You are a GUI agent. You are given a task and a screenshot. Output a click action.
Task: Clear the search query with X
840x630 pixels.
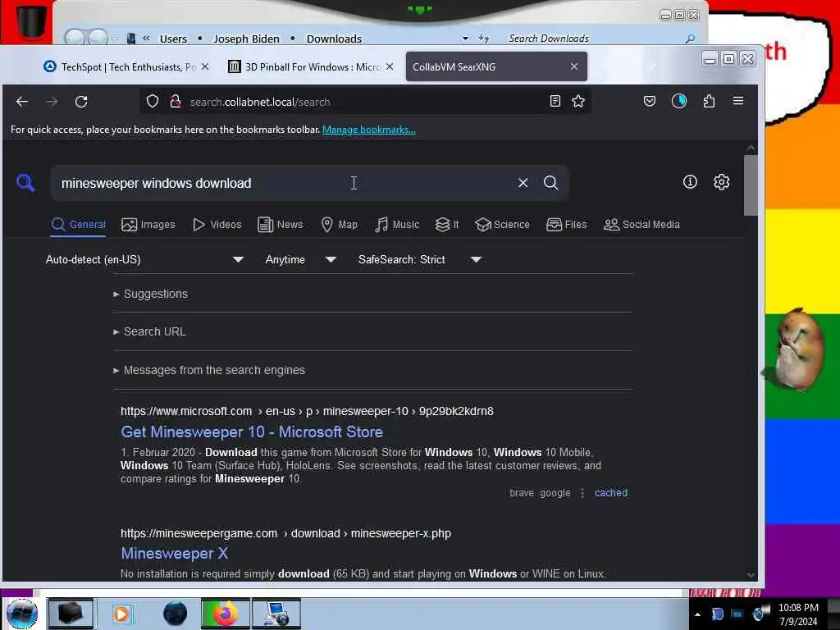pos(523,183)
